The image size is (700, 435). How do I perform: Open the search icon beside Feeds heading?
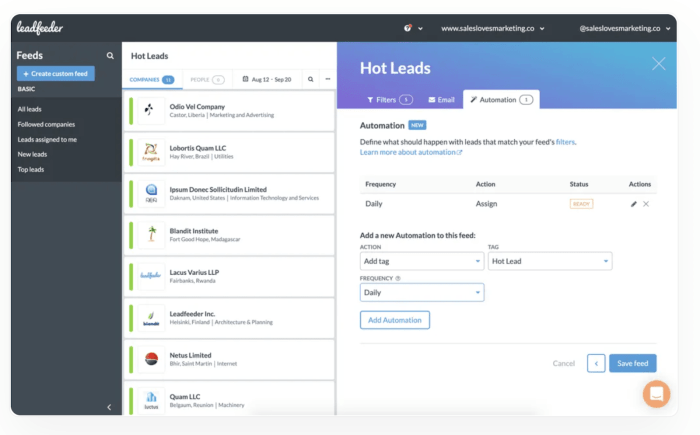110,55
